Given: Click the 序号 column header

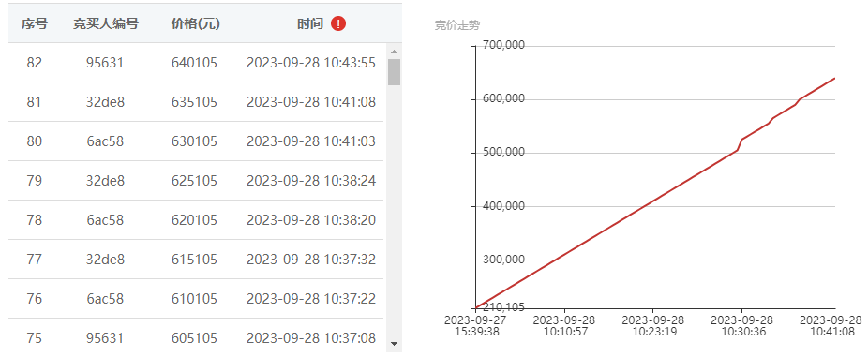Looking at the screenshot, I should coord(35,23).
